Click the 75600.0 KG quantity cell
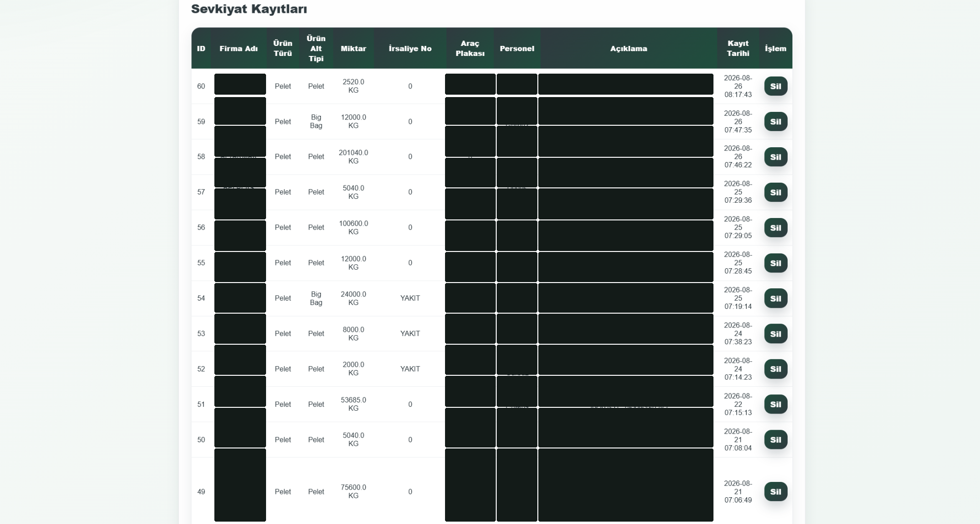The image size is (980, 524). pos(353,491)
